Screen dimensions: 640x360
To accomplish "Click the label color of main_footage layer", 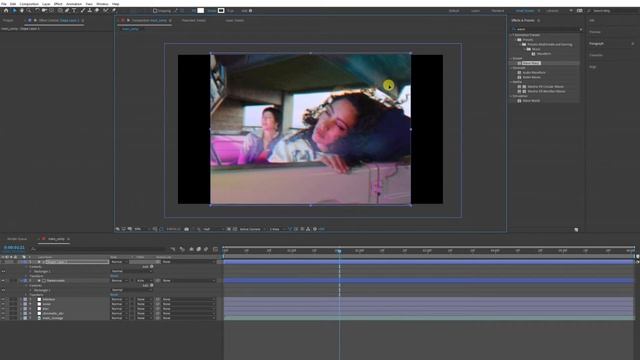I will point(25,318).
